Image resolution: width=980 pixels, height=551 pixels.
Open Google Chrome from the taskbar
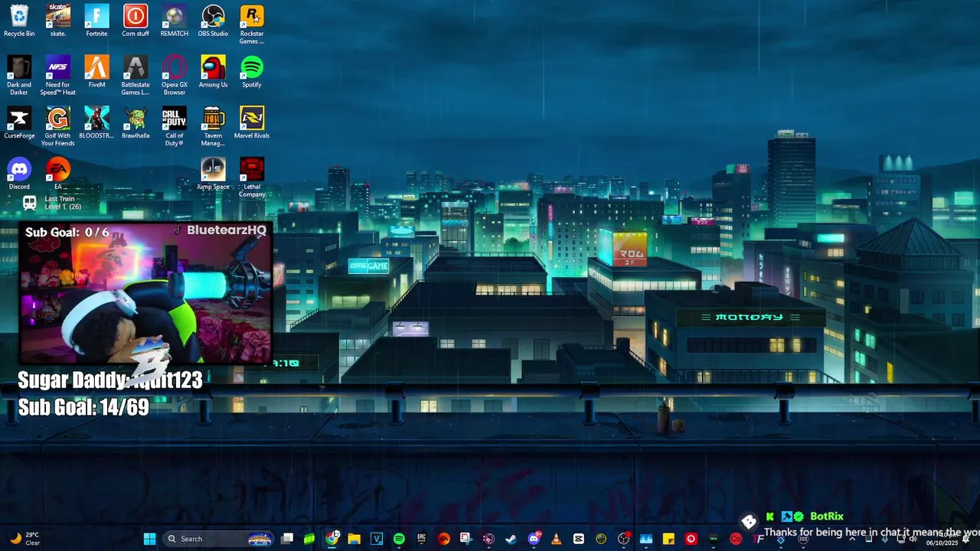click(x=332, y=539)
